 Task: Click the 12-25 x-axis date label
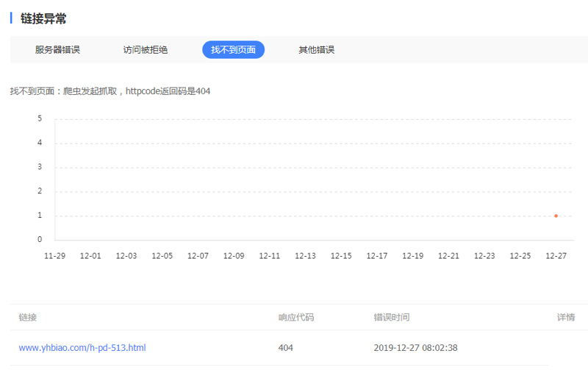(x=520, y=256)
